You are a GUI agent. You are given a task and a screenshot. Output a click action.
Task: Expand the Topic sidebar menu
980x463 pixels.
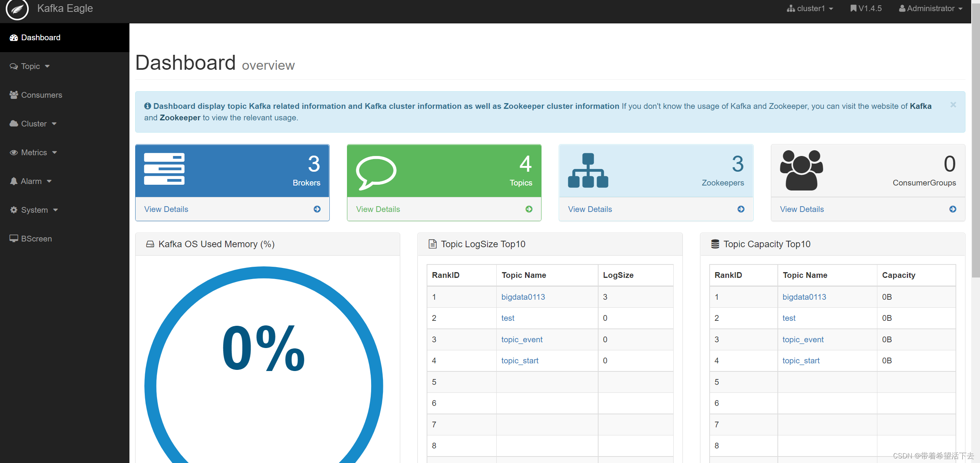[x=30, y=66]
